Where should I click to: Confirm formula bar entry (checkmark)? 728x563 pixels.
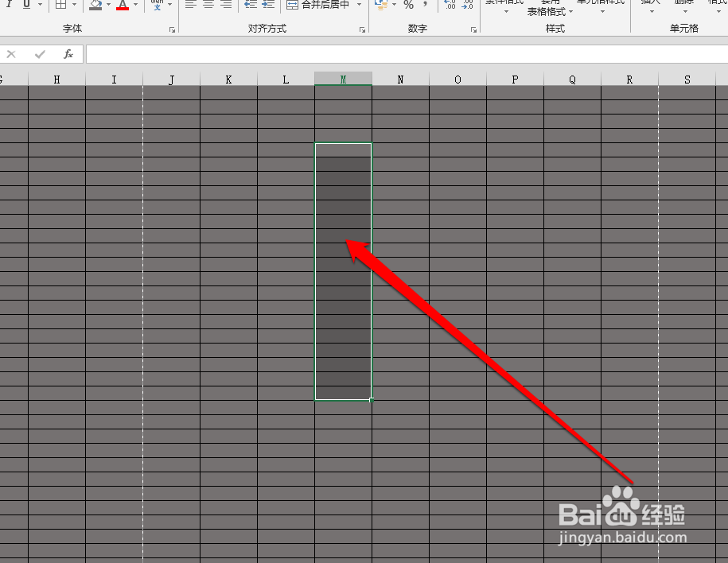click(40, 54)
